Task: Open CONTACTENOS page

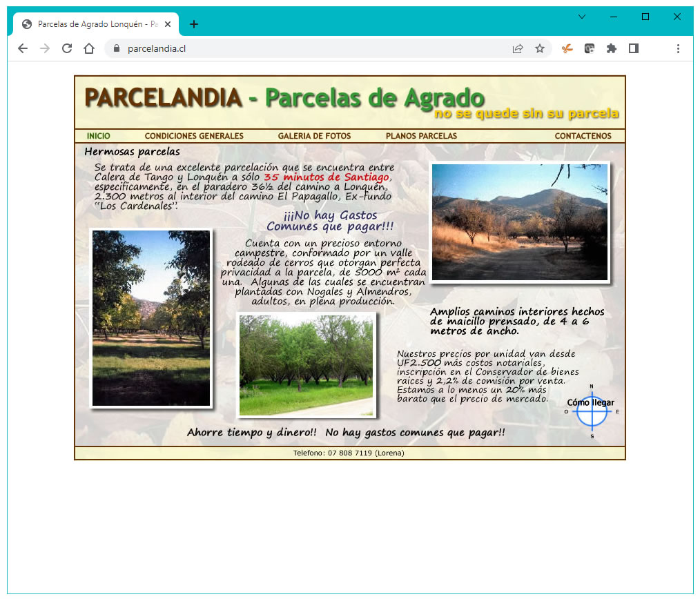Action: (x=583, y=136)
